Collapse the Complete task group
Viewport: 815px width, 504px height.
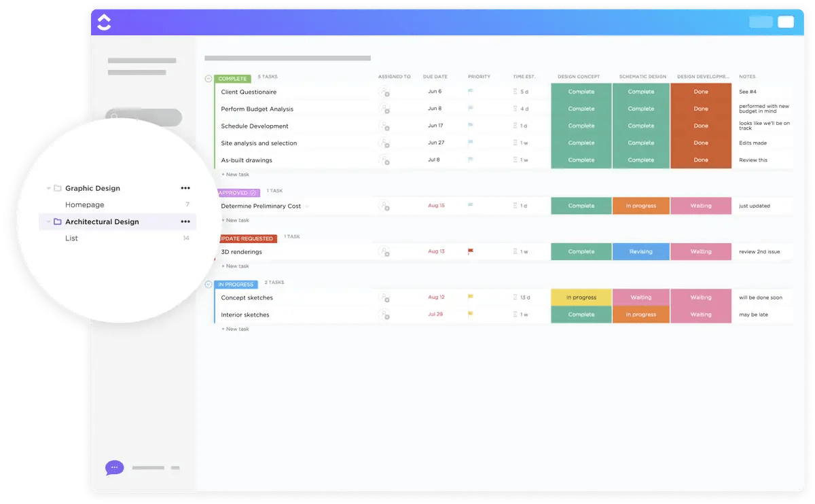[209, 79]
